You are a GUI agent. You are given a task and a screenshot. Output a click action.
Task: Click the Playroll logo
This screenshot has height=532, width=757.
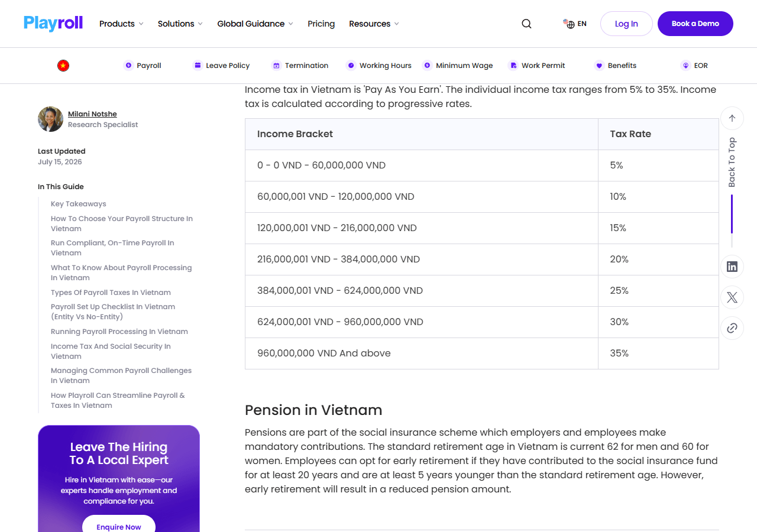(x=53, y=24)
